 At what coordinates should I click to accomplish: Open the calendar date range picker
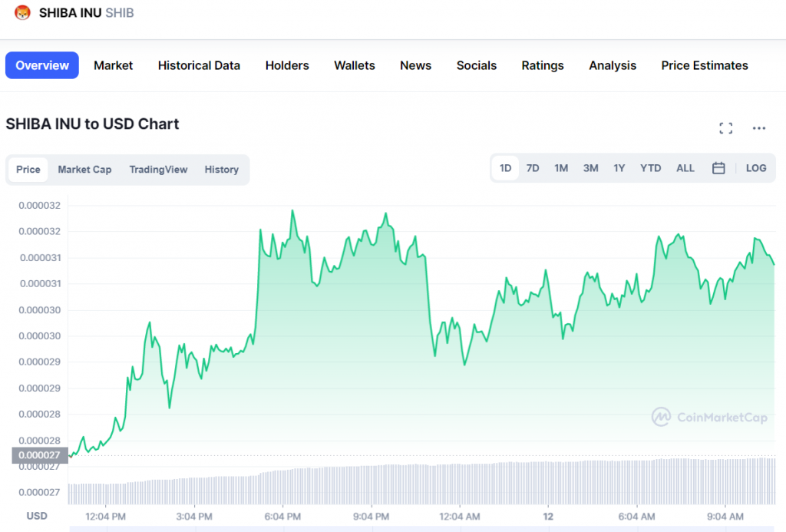point(718,168)
